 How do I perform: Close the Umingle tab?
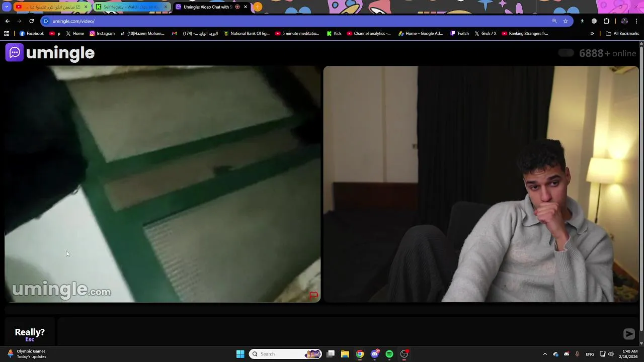click(x=246, y=7)
